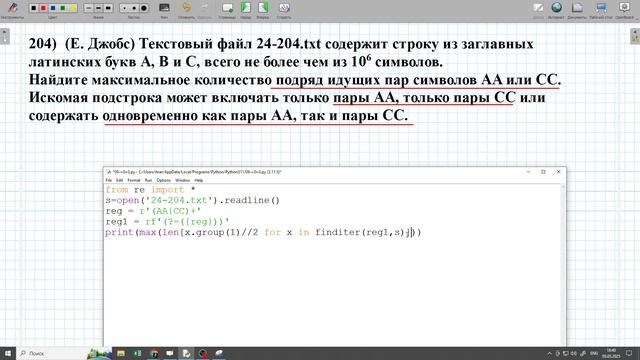640x360 pixels.
Task: Open the Help menu in IDLE
Action: pyautogui.click(x=198, y=180)
